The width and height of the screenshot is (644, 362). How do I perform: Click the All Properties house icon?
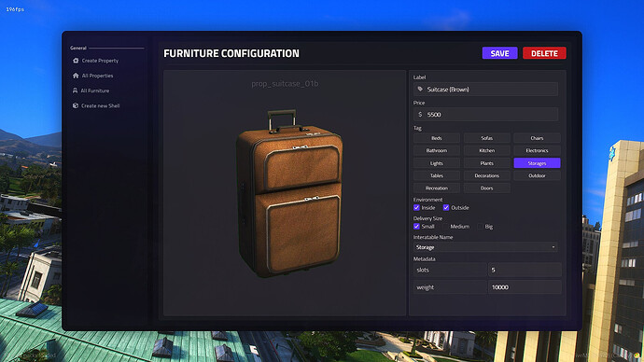coord(76,76)
